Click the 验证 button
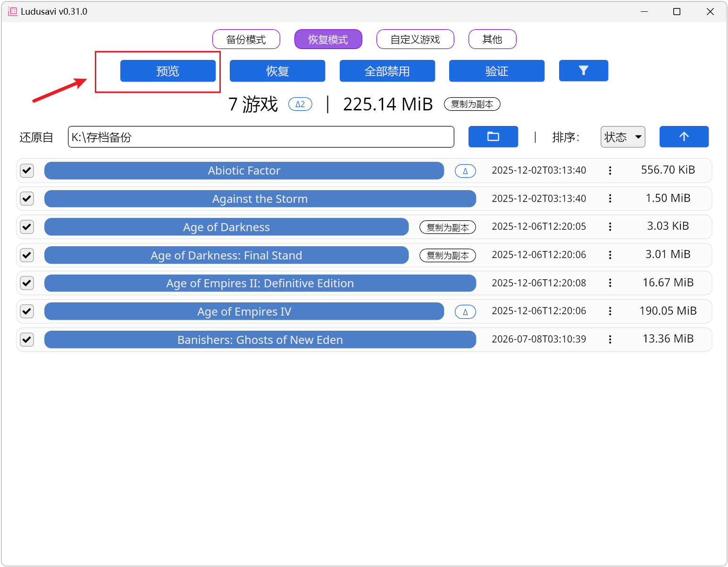 (497, 71)
